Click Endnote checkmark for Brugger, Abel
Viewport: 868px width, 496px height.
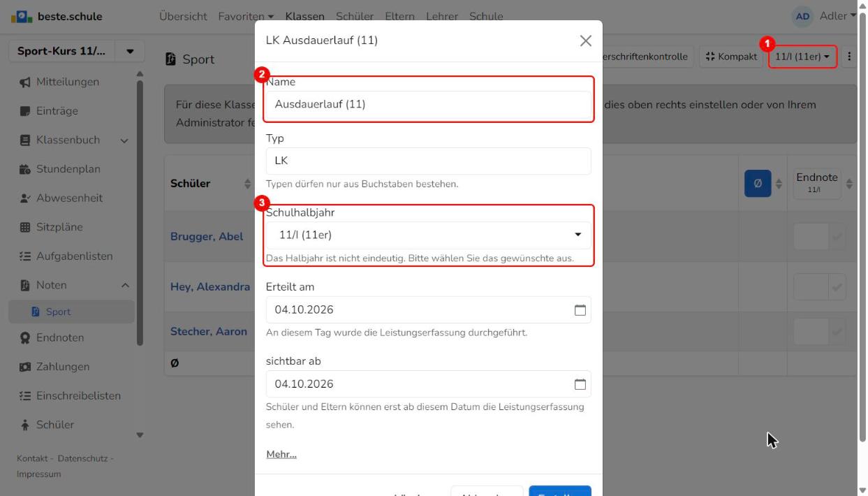(837, 237)
